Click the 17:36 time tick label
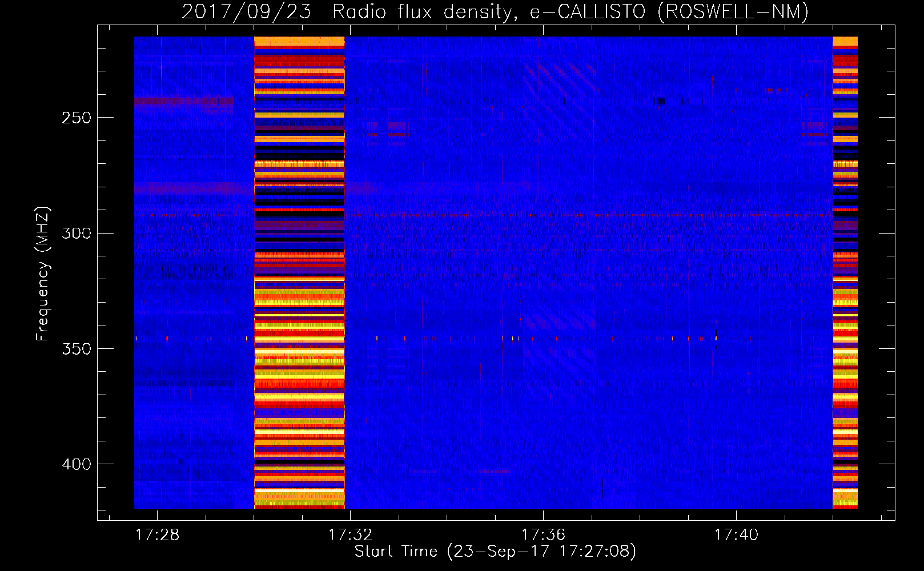924x571 pixels. click(543, 534)
